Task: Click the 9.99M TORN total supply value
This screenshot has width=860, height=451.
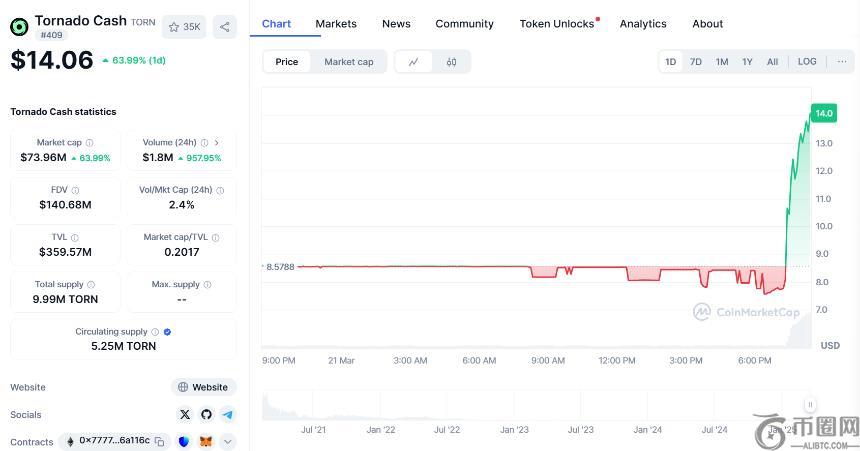Action: [x=65, y=300]
